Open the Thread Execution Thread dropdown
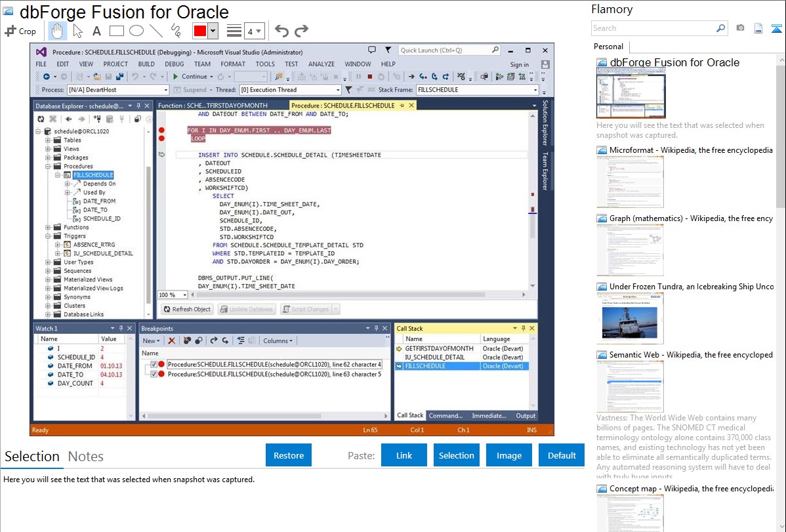The height and width of the screenshot is (532, 786). pyautogui.click(x=338, y=90)
